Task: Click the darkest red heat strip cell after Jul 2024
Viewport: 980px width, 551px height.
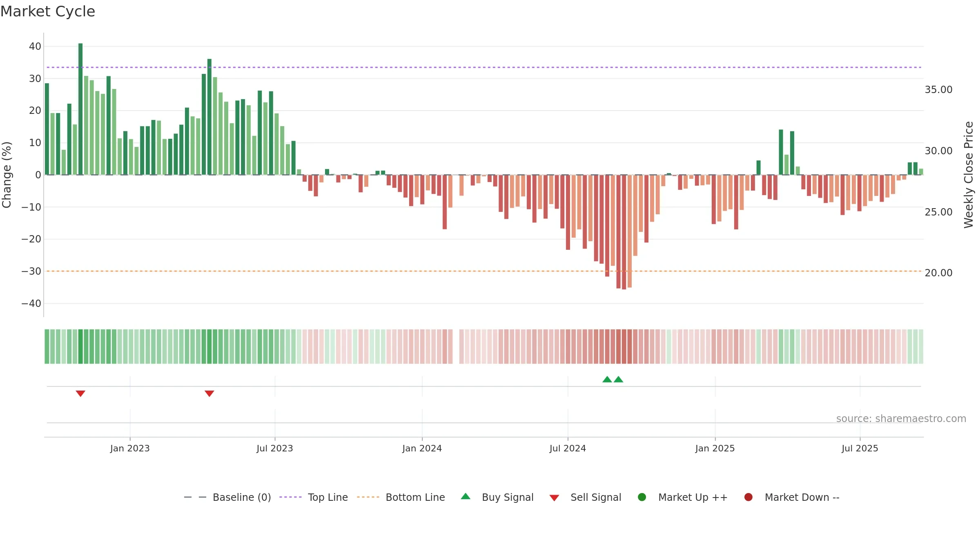Action: coord(624,347)
